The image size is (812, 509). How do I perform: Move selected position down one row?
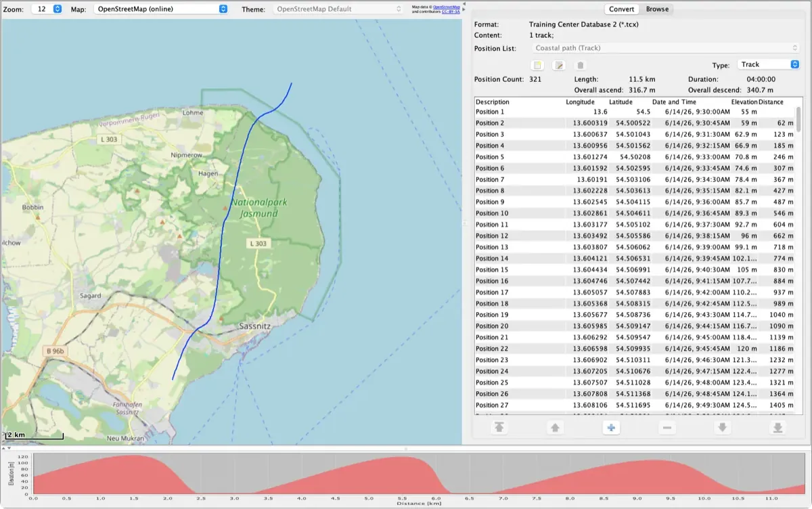coord(723,428)
